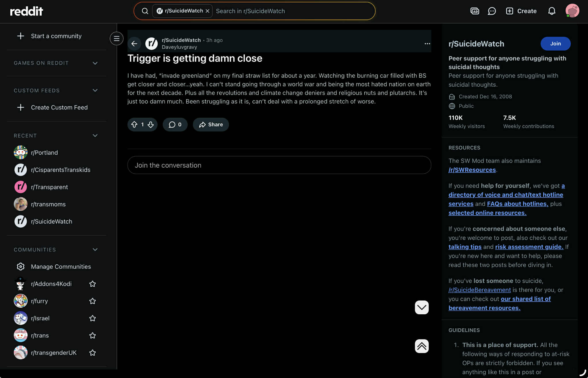Collapse the Communities section
This screenshot has width=588, height=378.
click(95, 249)
